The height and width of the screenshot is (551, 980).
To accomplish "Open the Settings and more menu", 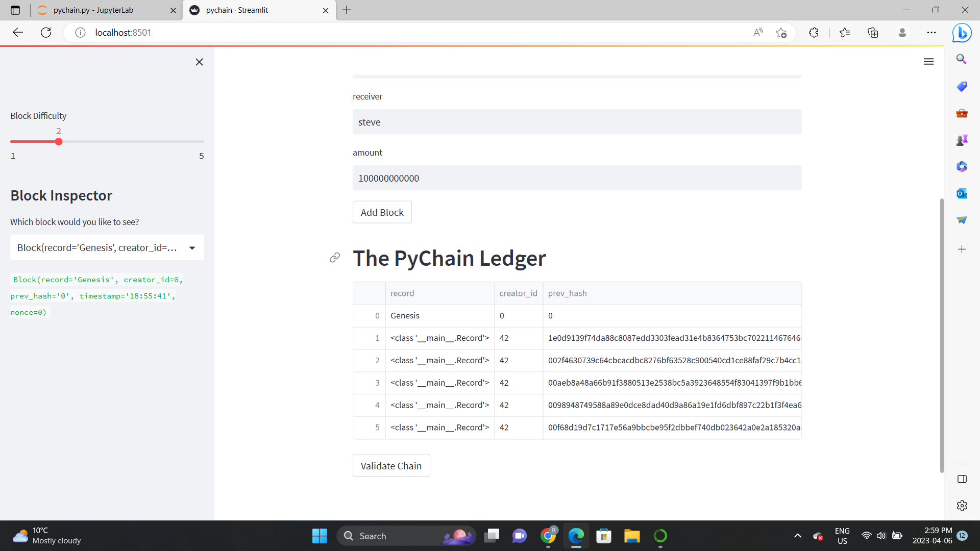I will [x=931, y=32].
